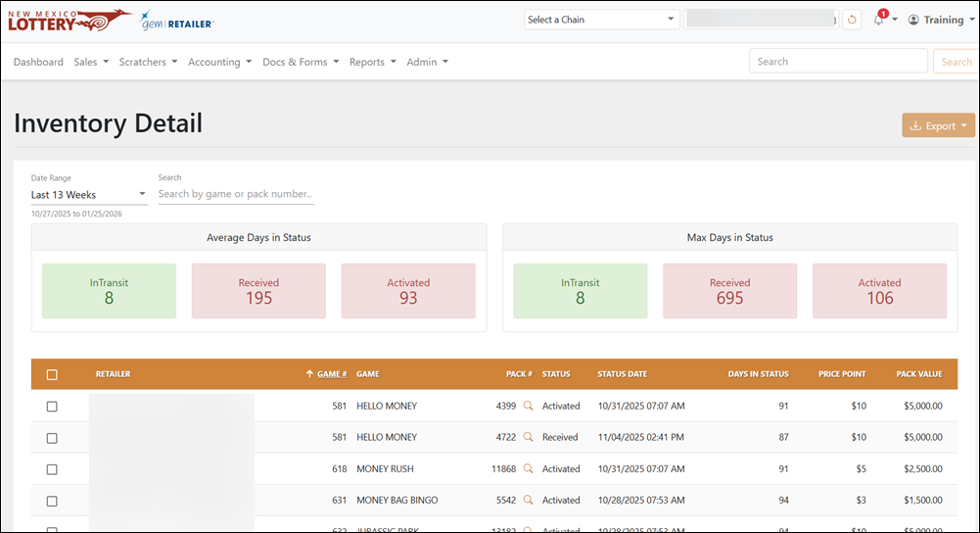Check the box for HELLO MONEY pack 4399
The image size is (980, 533).
[52, 407]
